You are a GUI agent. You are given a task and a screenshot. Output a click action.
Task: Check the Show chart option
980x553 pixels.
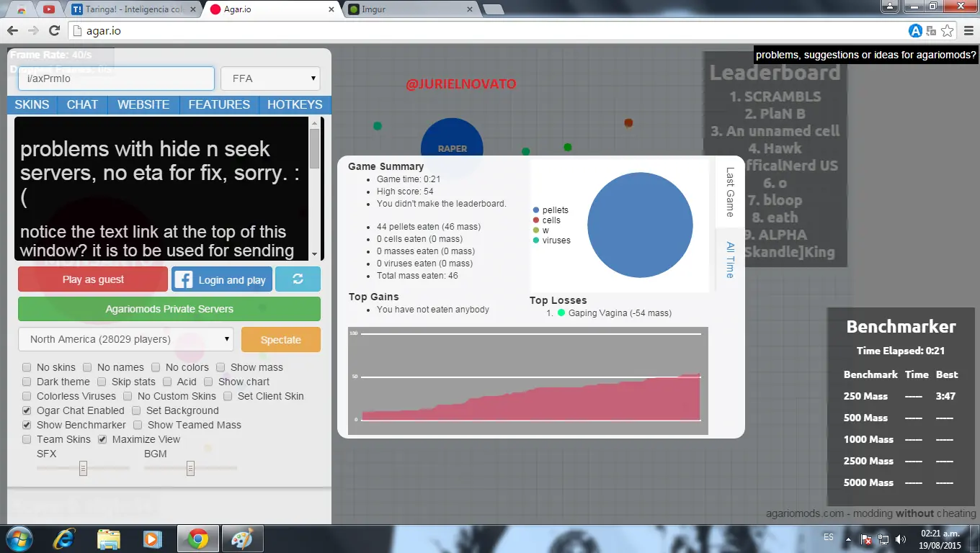tap(208, 382)
